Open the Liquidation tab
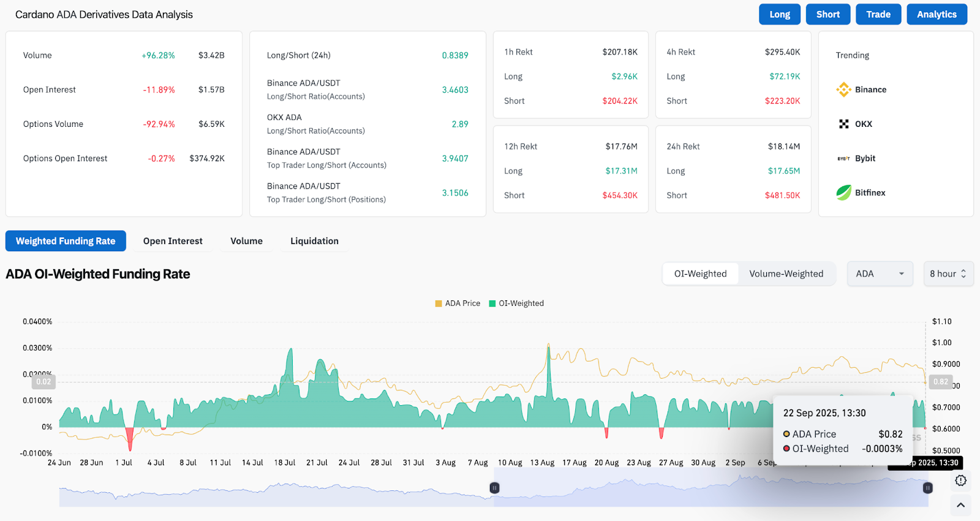The width and height of the screenshot is (980, 521). (x=314, y=241)
